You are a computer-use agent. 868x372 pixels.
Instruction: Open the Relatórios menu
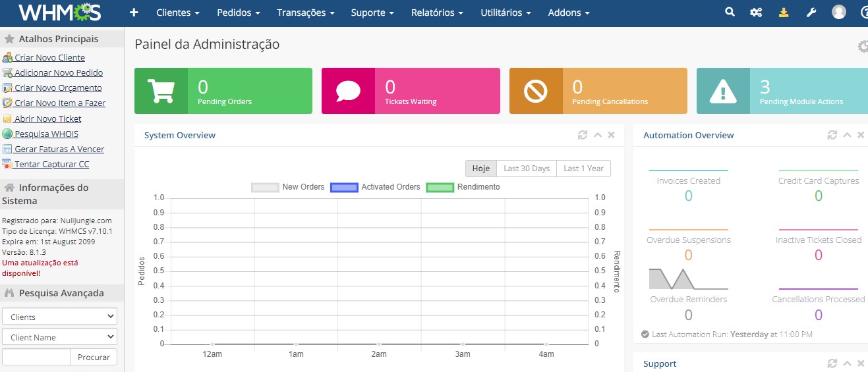click(437, 13)
